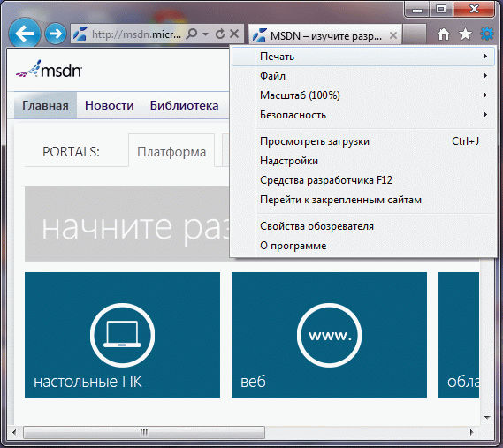Open the Главная navigation tab
The width and height of the screenshot is (503, 448).
pos(45,105)
